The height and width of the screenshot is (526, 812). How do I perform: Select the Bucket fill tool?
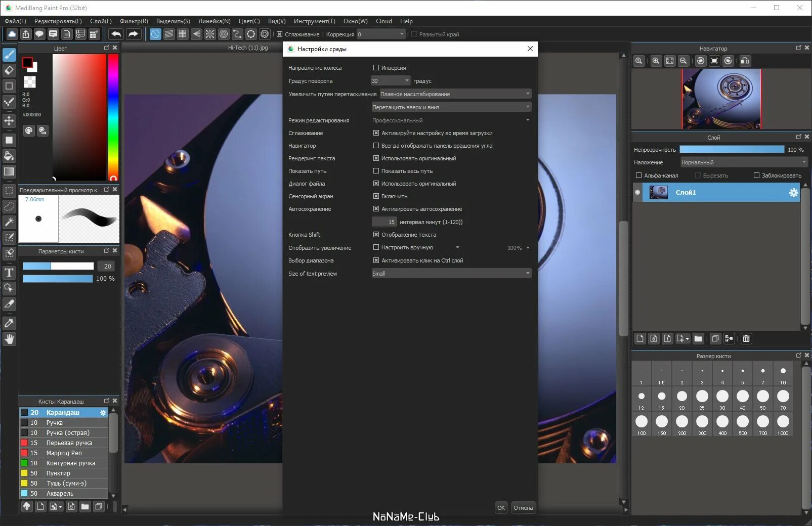(x=9, y=156)
